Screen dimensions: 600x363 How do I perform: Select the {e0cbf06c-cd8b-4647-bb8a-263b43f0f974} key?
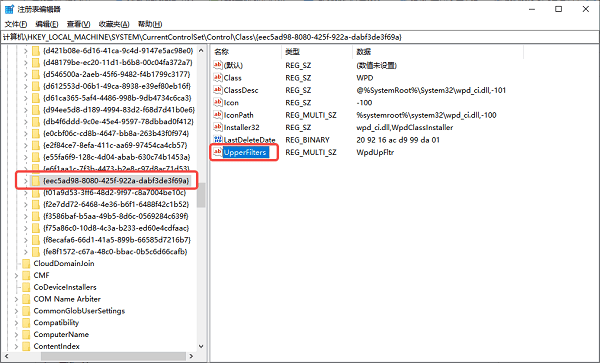(116, 133)
